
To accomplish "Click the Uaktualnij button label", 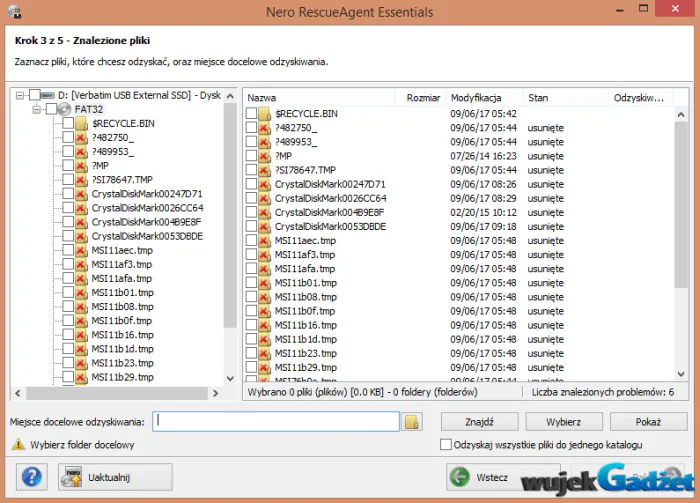I will coord(109,478).
